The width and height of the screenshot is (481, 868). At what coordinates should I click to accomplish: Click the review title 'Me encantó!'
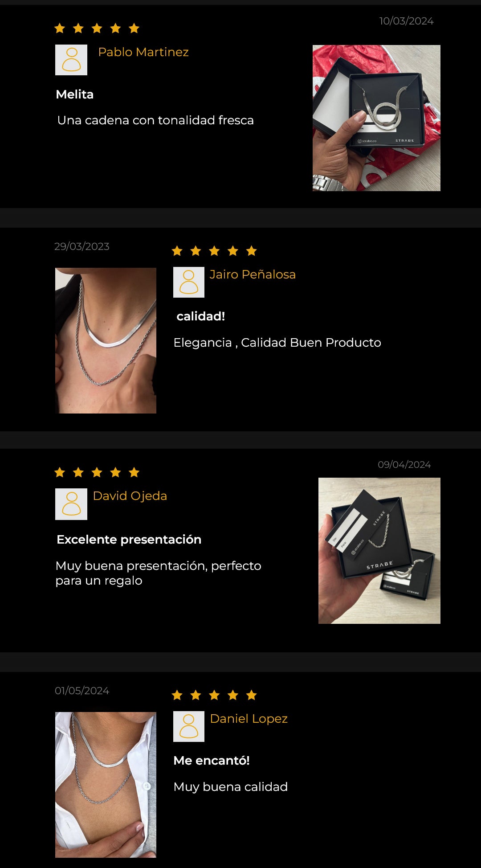click(212, 761)
